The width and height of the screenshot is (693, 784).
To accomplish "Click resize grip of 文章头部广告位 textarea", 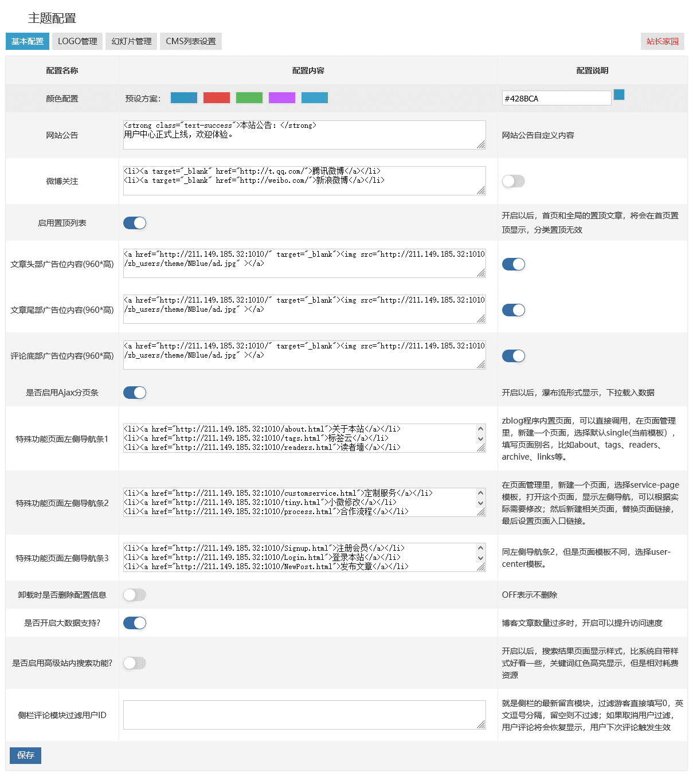I will pos(481,274).
